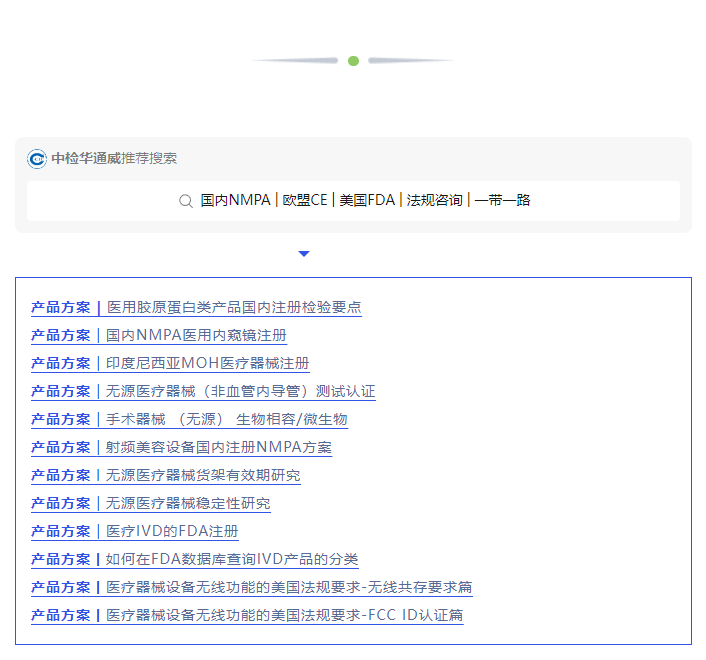Click the magnifier search icon
This screenshot has width=706, height=660.
185,201
